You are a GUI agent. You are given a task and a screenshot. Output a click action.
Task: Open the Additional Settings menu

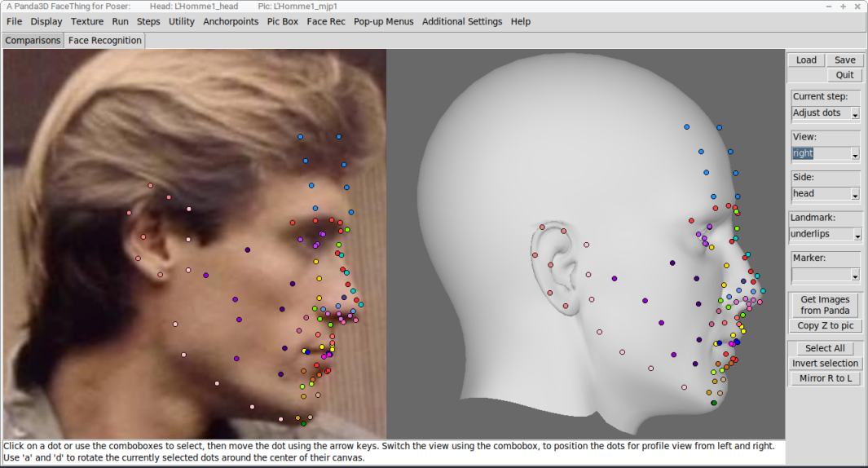pos(461,21)
